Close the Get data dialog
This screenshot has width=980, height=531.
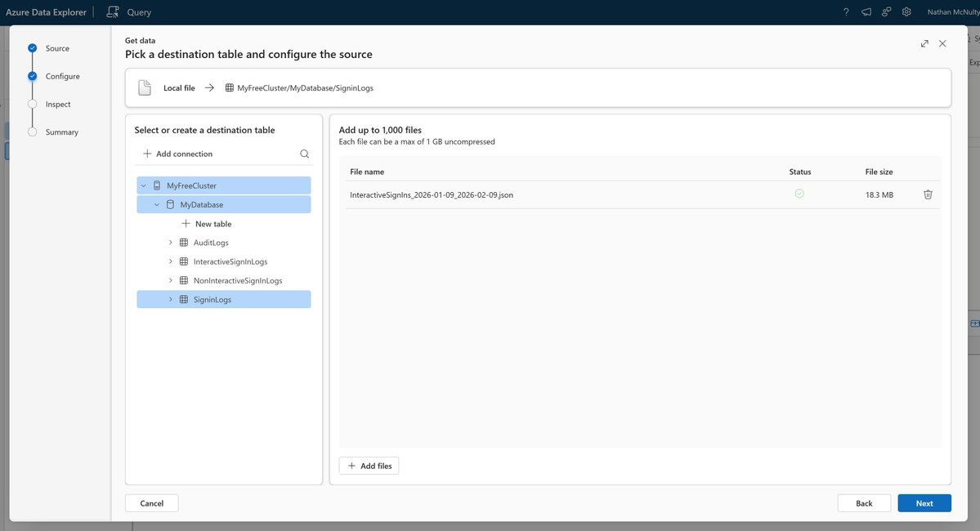click(x=942, y=44)
